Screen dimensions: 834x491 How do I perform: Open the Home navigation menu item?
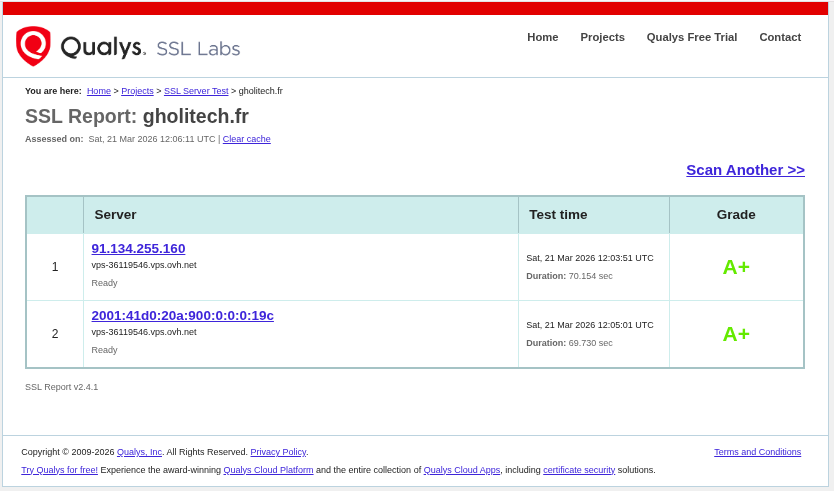(x=542, y=37)
